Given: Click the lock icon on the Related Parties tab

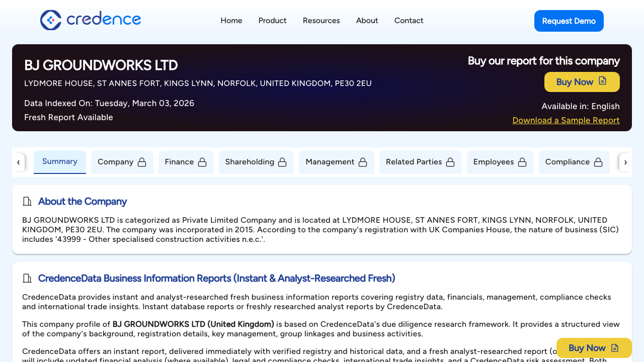Looking at the screenshot, I should coord(451,162).
